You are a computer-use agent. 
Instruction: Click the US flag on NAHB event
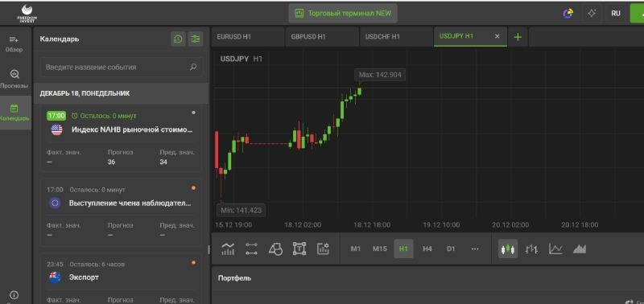pos(56,130)
